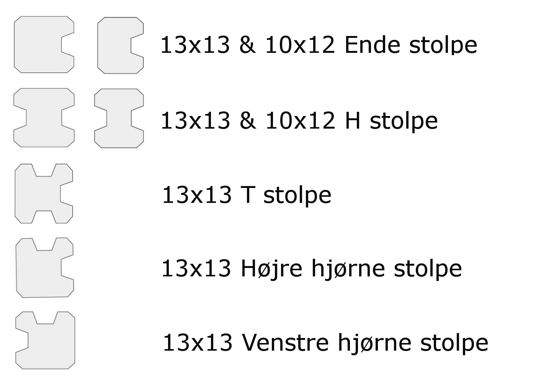
Task: Select the '13x13 T stolpe' text
Action: coord(247,194)
